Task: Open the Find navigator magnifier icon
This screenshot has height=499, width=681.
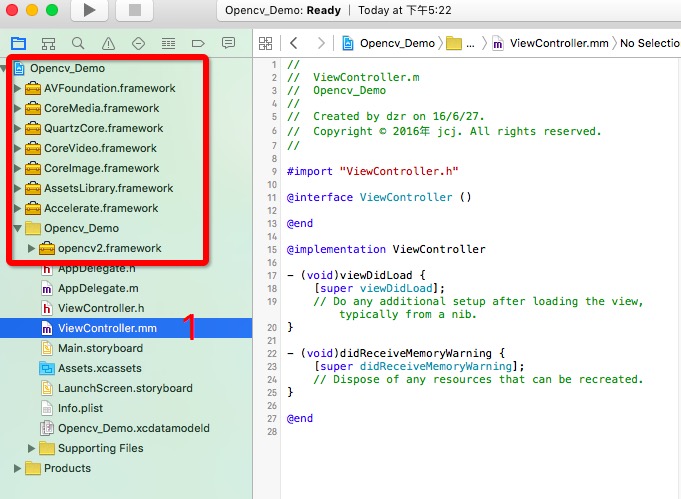Action: pyautogui.click(x=78, y=43)
